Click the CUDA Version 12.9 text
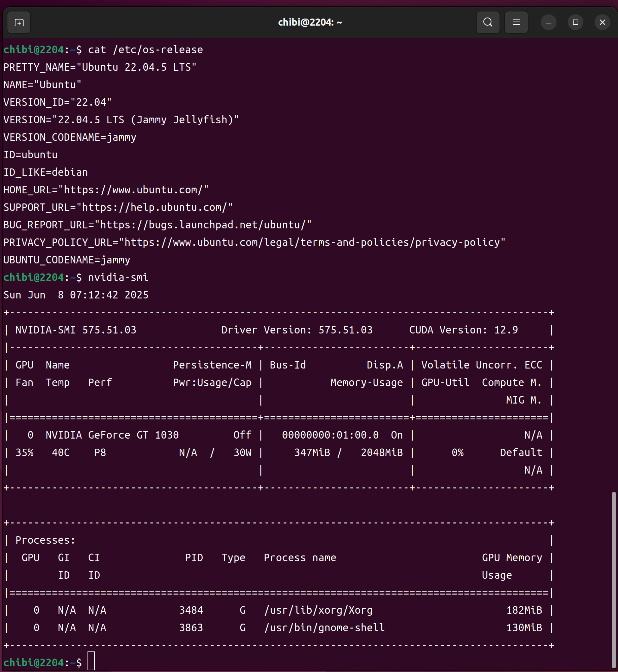 point(463,330)
